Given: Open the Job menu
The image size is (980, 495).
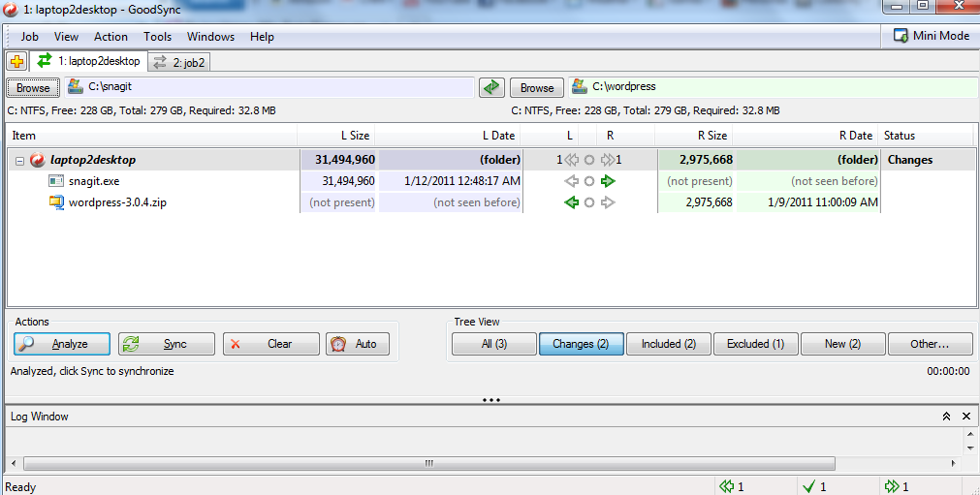Looking at the screenshot, I should (29, 37).
